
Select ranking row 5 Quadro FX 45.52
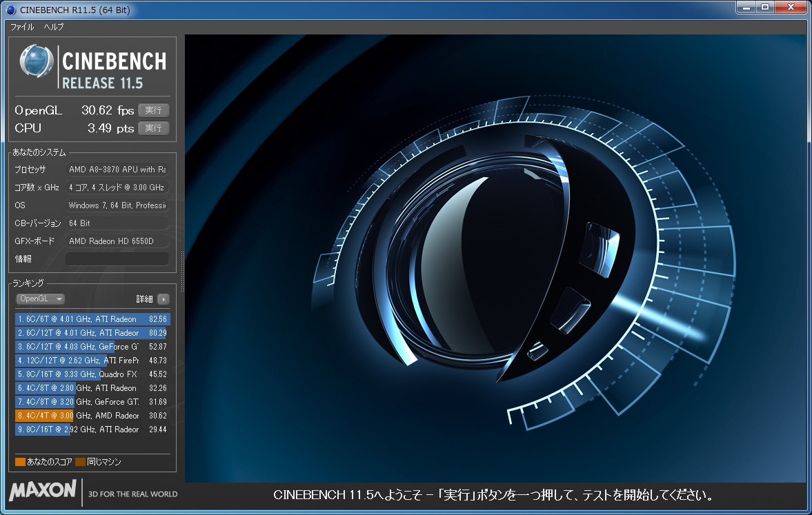pos(92,374)
